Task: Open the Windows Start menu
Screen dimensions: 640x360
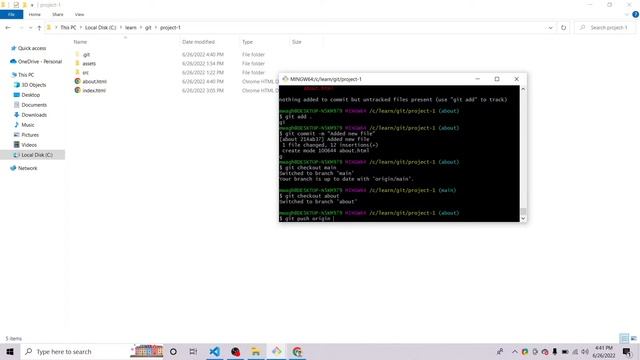Action: (10, 352)
